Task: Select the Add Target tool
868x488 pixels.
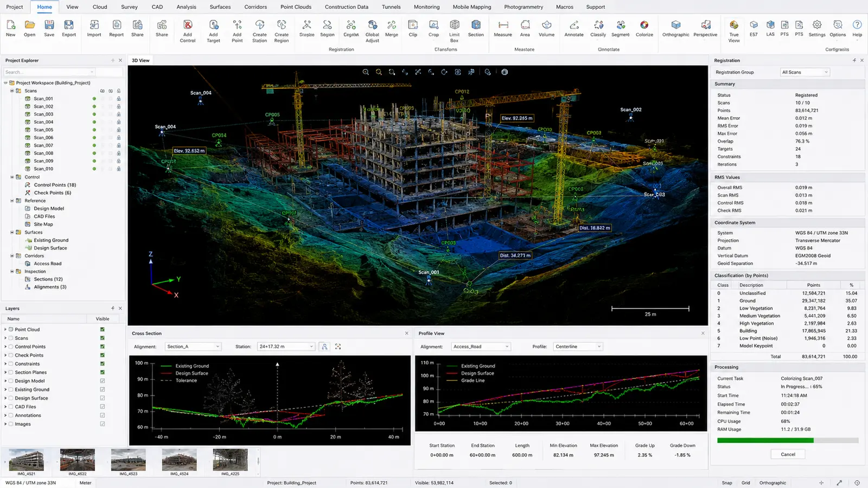Action: 213,25
